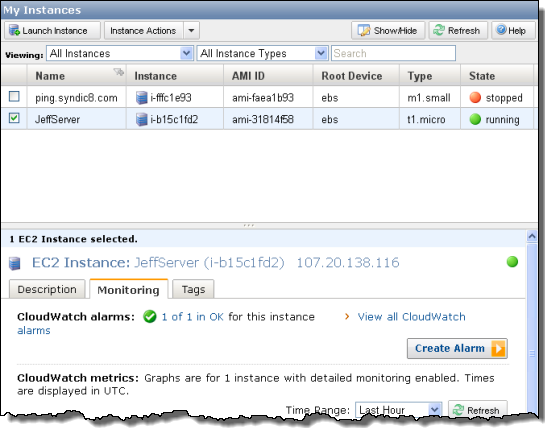Click the green check CloudWatch alarm status icon

point(150,317)
